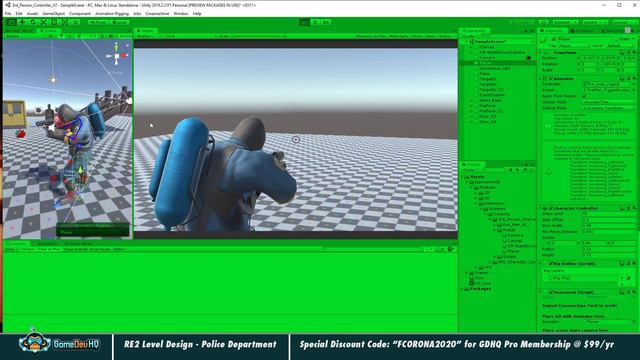The height and width of the screenshot is (360, 640).
Task: Open the Cinemachine menu
Action: (157, 13)
